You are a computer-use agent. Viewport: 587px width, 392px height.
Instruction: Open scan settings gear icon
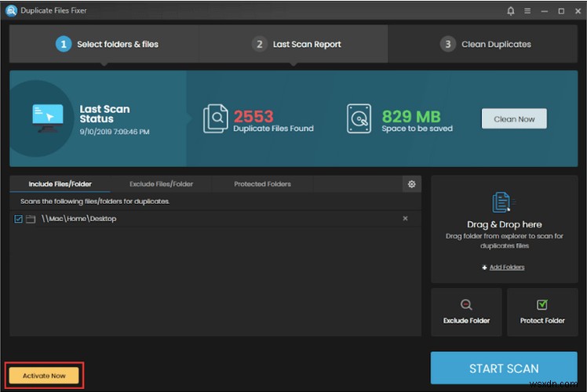click(411, 184)
